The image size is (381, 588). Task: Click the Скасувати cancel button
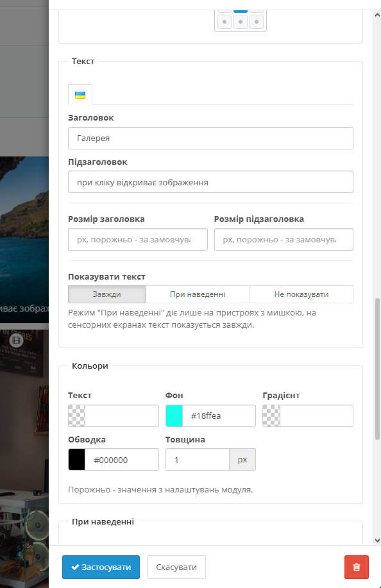[176, 567]
